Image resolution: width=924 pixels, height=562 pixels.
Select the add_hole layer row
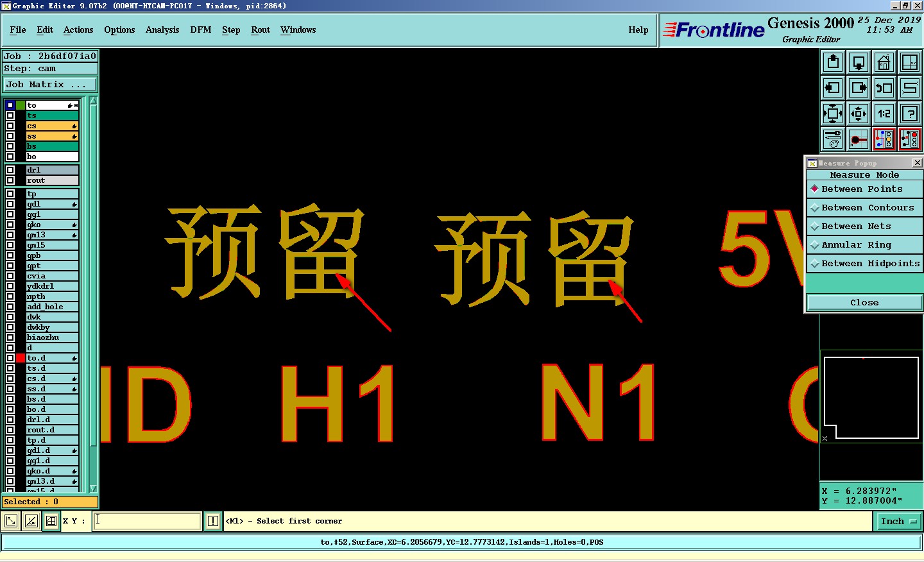click(x=52, y=307)
